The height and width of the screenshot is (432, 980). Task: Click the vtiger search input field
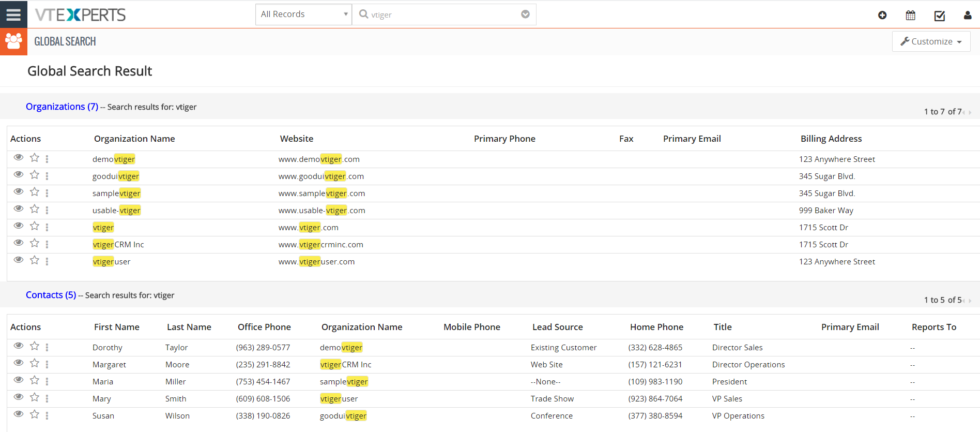click(x=443, y=14)
